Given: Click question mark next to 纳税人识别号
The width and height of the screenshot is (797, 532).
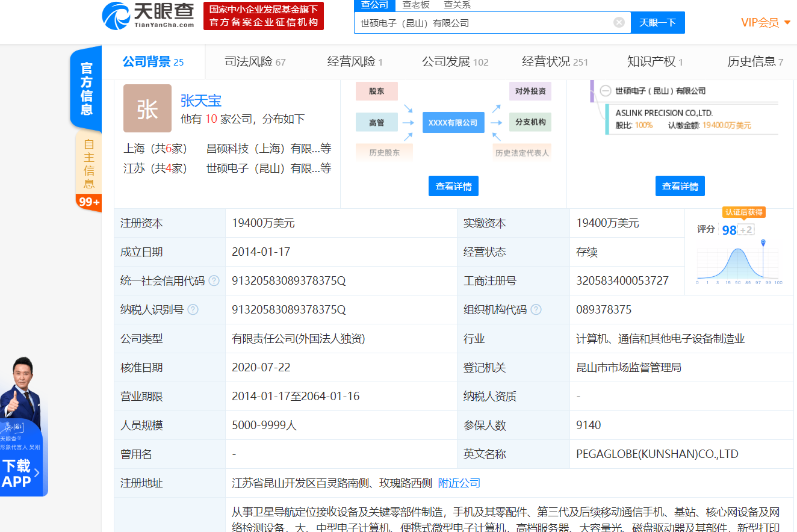Looking at the screenshot, I should pos(193,310).
